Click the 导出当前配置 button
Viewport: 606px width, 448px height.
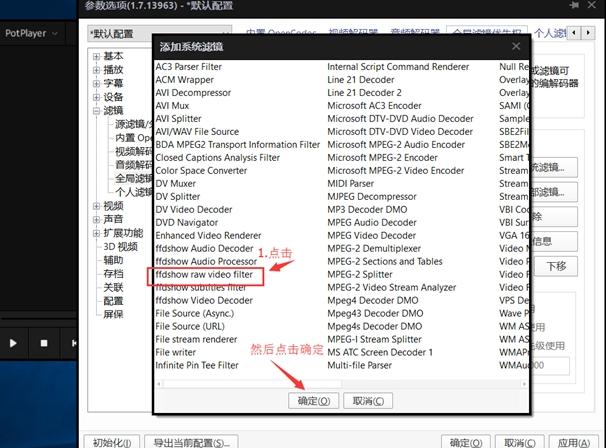point(190,442)
